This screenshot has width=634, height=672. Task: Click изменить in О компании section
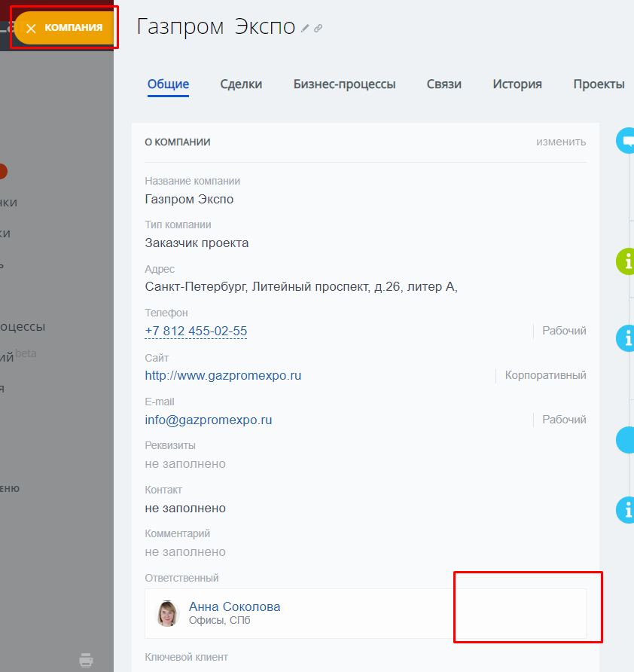coord(561,142)
